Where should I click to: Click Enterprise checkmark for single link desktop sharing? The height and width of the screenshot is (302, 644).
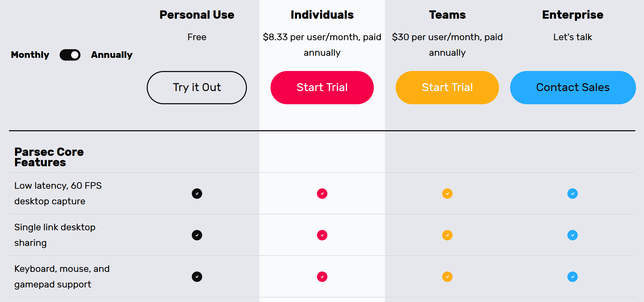pos(573,235)
